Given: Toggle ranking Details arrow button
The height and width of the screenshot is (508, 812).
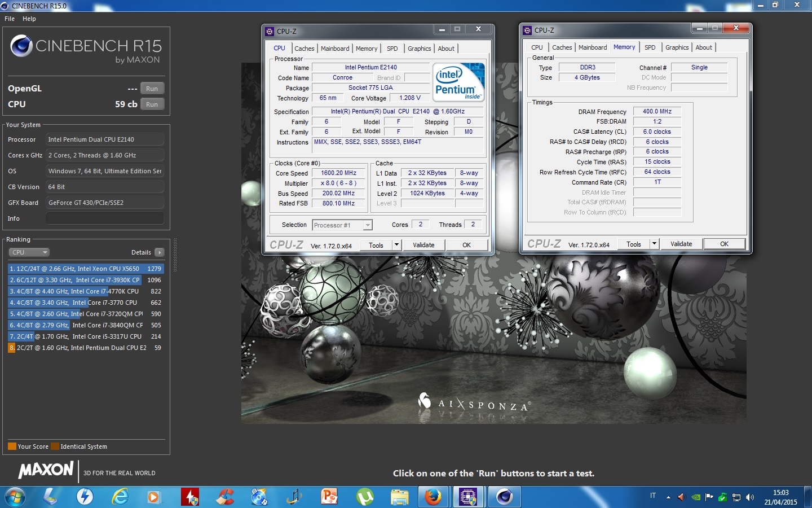Looking at the screenshot, I should click(160, 252).
